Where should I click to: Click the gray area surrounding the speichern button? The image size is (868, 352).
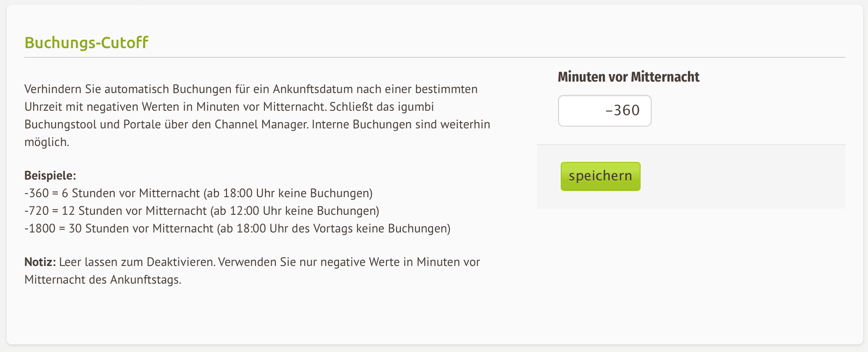pos(751,176)
